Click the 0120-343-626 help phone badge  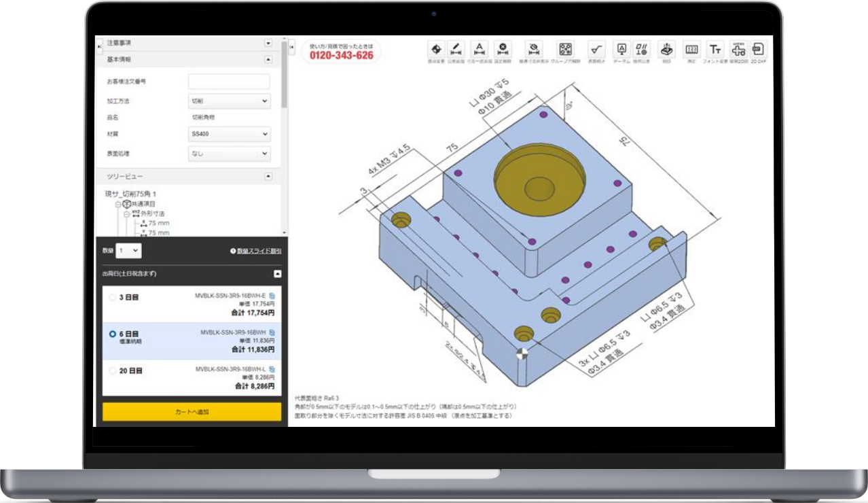point(342,52)
